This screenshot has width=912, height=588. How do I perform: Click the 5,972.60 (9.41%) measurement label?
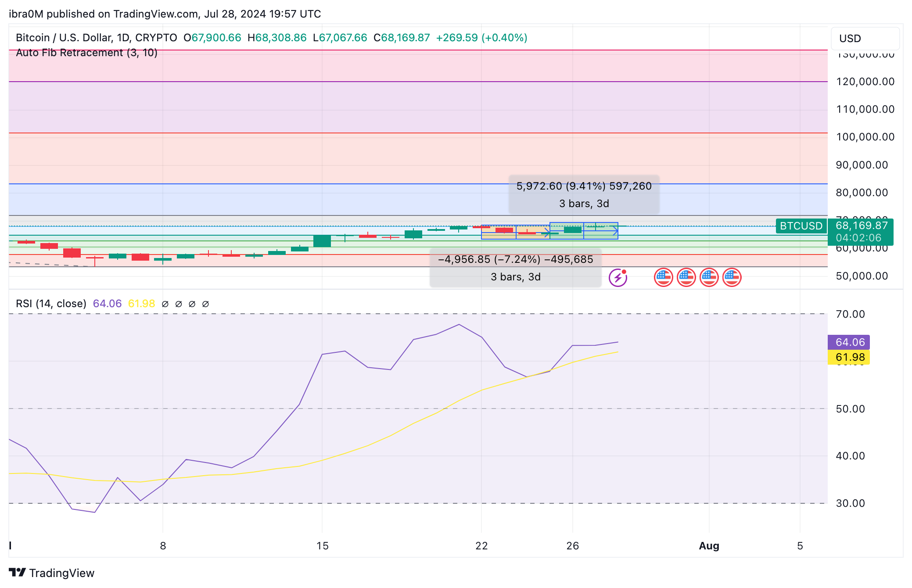(x=584, y=194)
